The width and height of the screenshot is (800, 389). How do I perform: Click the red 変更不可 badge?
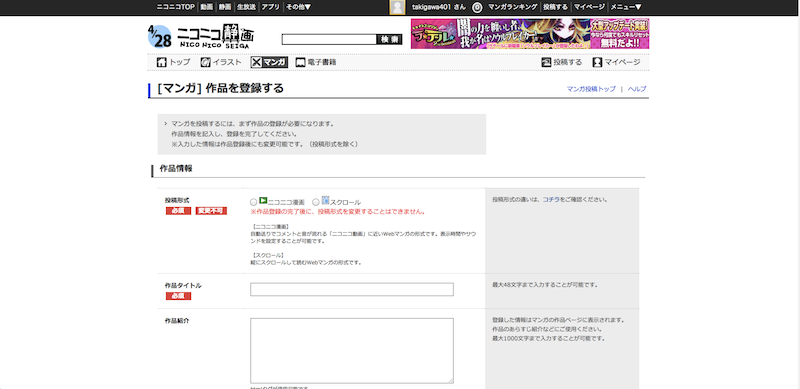click(211, 211)
